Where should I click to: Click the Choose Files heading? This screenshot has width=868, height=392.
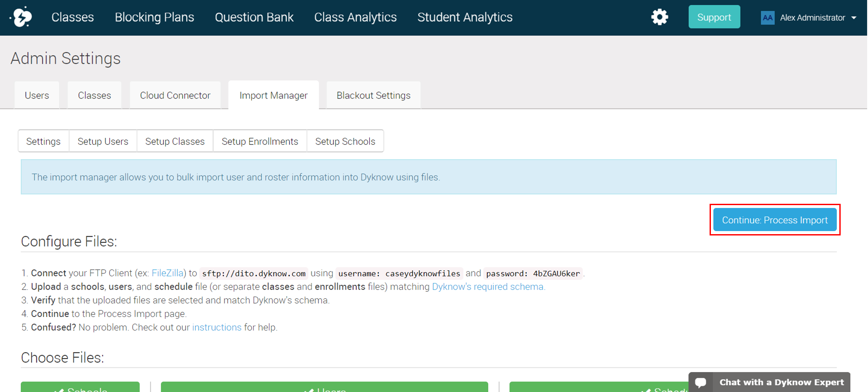tap(62, 357)
